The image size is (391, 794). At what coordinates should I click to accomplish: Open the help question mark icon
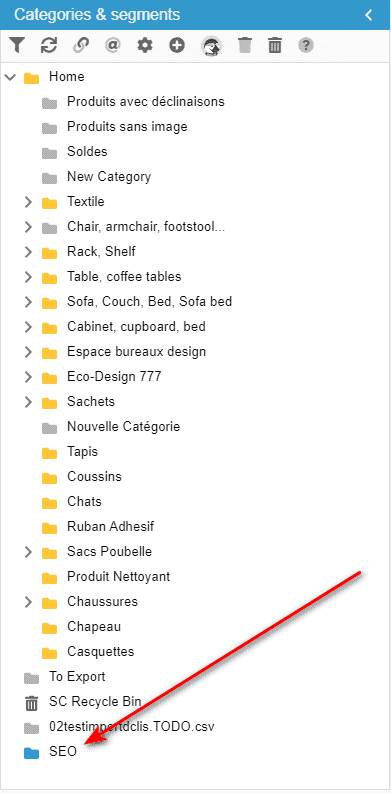[x=305, y=46]
